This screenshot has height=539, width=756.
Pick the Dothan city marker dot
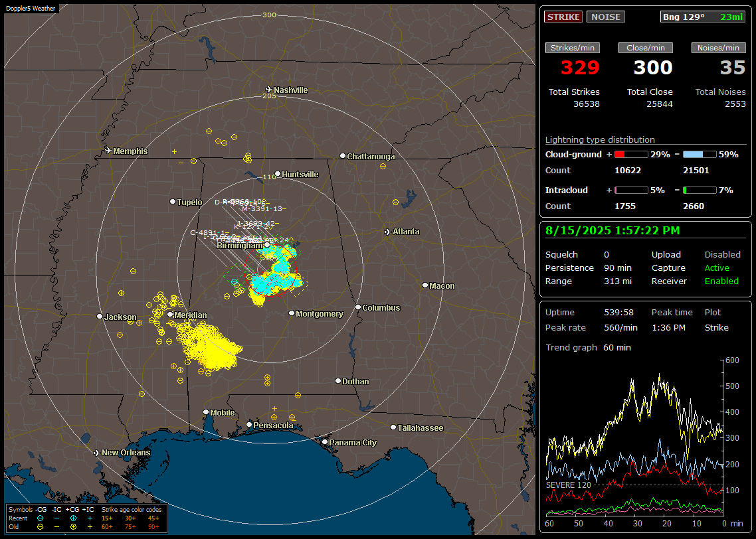click(338, 380)
